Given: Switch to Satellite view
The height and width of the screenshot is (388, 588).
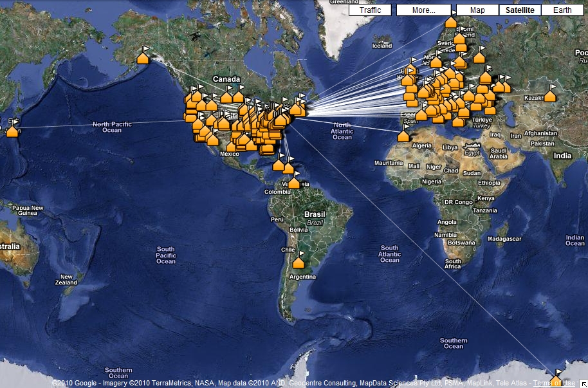Looking at the screenshot, I should [520, 10].
